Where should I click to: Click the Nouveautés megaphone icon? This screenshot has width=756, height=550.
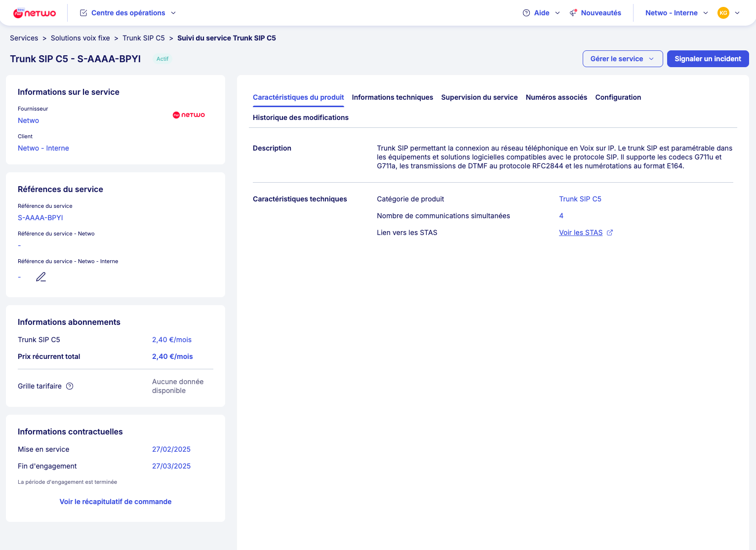pos(573,13)
